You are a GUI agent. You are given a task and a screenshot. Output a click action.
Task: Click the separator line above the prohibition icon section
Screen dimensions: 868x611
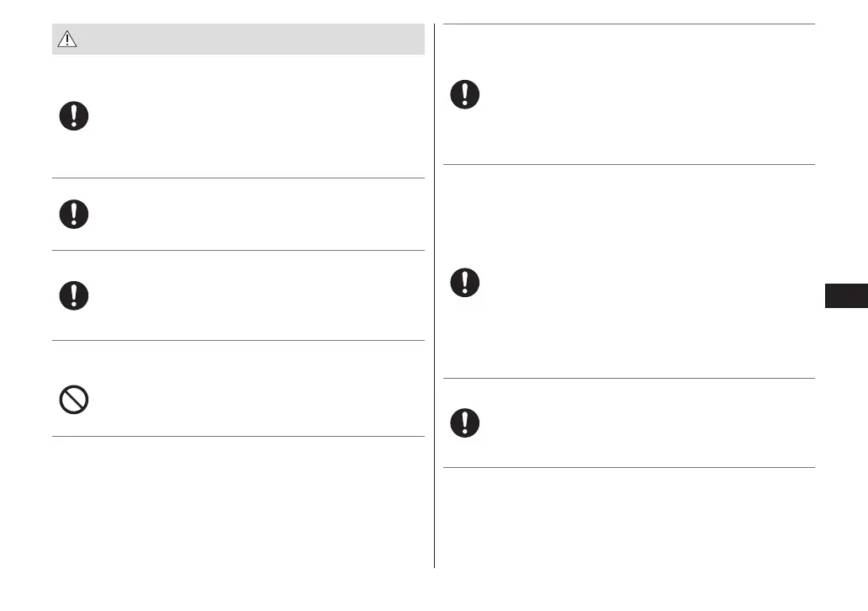[238, 341]
